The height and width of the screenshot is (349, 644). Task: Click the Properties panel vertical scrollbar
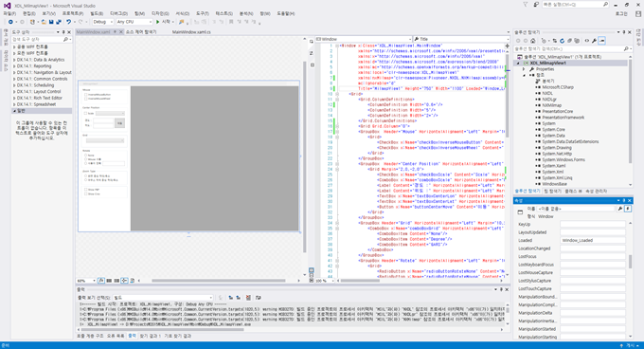(630, 262)
